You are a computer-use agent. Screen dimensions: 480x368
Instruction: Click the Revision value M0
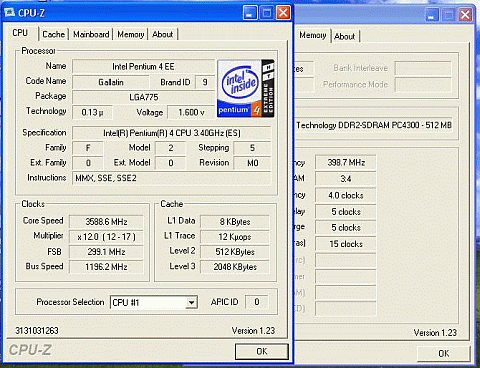pos(252,163)
